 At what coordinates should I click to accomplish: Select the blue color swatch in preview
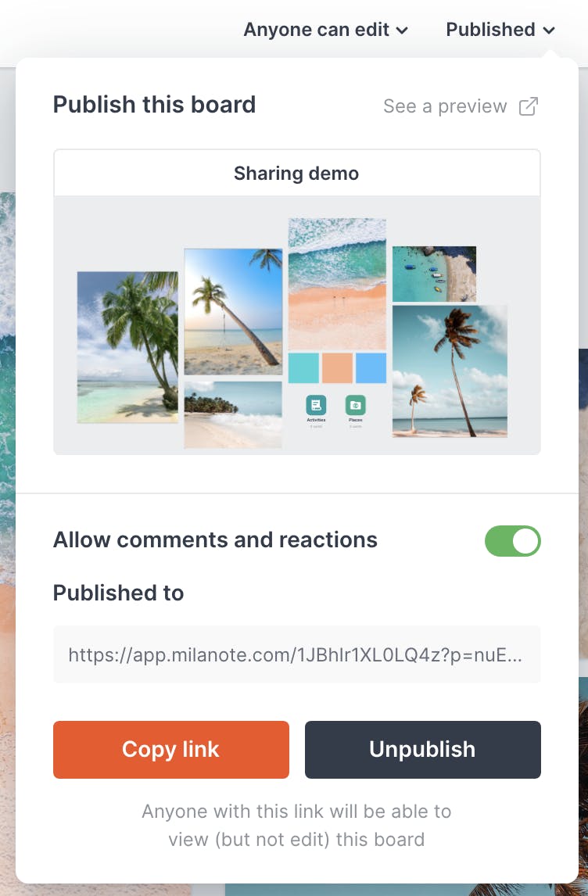[371, 367]
